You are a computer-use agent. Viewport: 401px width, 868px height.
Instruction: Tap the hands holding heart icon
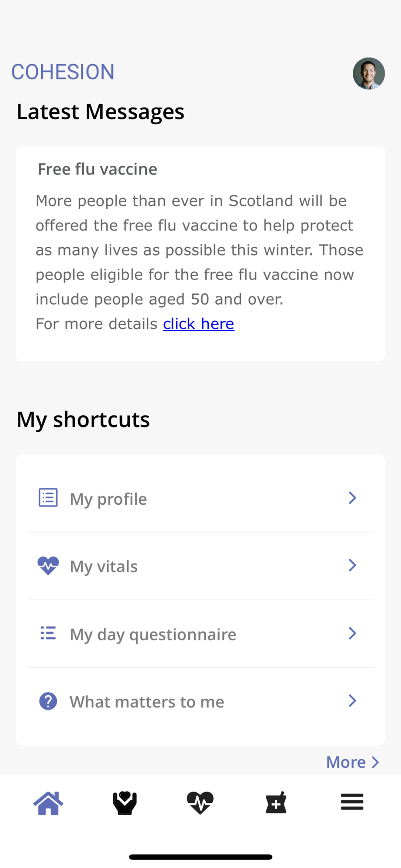coord(125,802)
